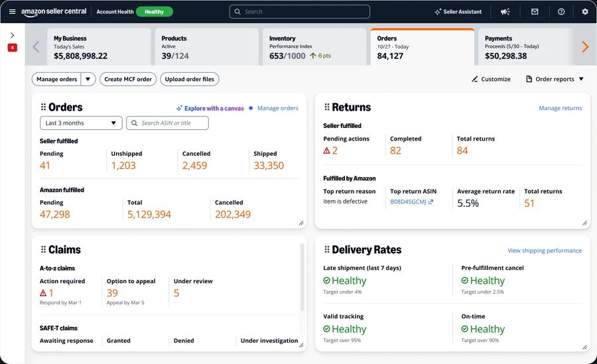Click the Manage orders button
Viewport: 597px width, 364px height.
pyautogui.click(x=56, y=79)
